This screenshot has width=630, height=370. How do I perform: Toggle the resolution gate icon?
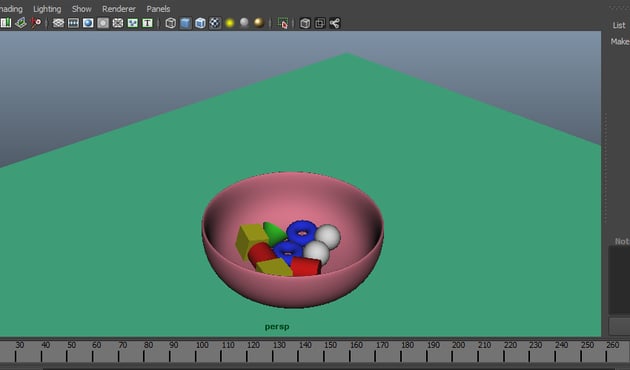pos(88,23)
